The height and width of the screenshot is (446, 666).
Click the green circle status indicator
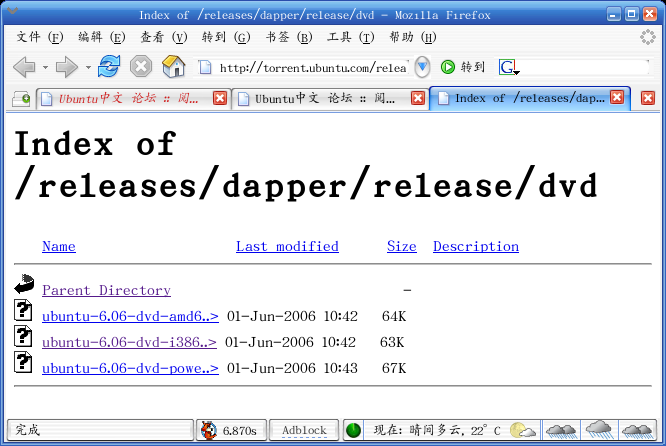click(353, 430)
